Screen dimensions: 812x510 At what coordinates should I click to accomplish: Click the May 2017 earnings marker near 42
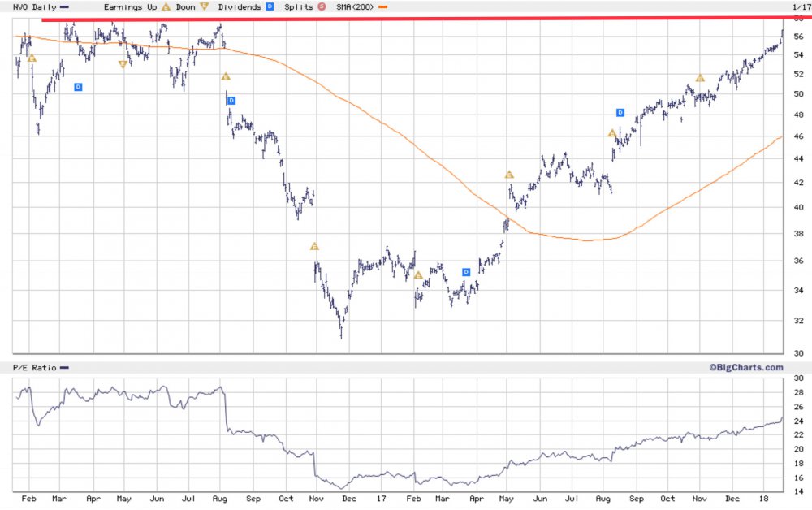(509, 175)
